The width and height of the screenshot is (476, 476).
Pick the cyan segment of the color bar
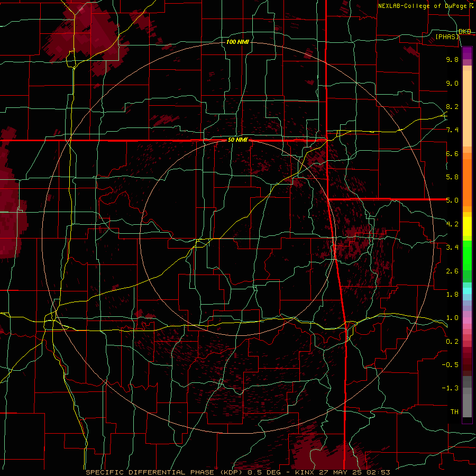tap(467, 291)
